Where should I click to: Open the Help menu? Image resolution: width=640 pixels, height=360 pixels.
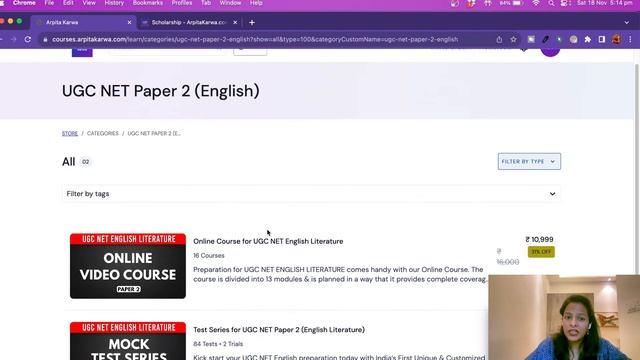(x=256, y=3)
